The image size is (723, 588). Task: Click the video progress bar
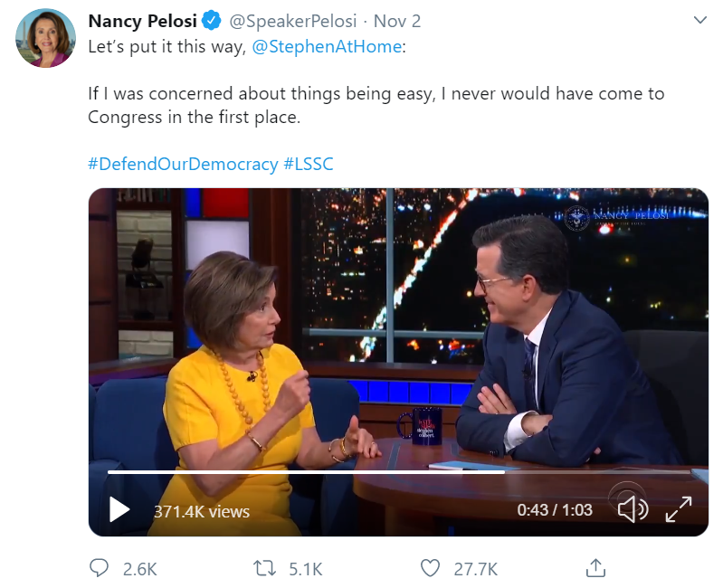[x=398, y=471]
